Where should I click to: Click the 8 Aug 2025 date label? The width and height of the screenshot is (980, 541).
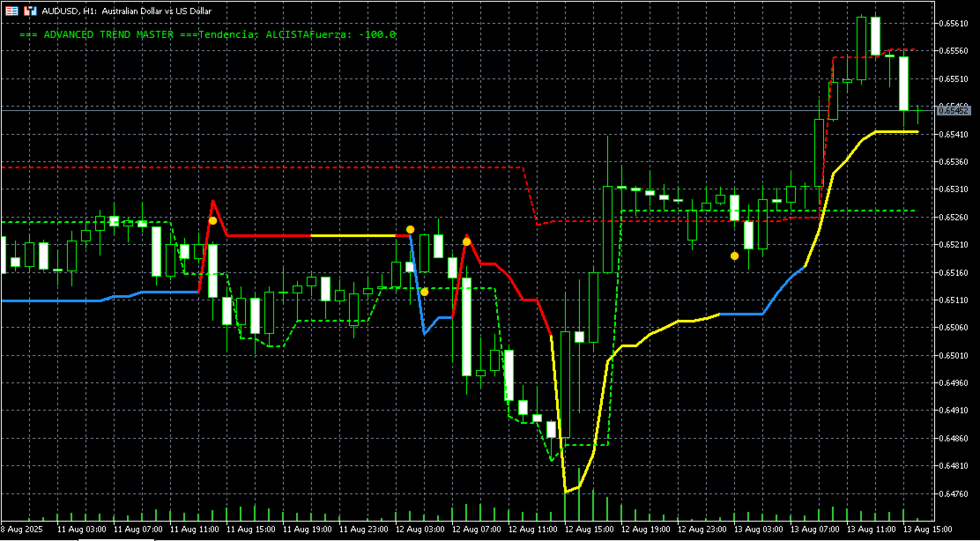[21, 530]
